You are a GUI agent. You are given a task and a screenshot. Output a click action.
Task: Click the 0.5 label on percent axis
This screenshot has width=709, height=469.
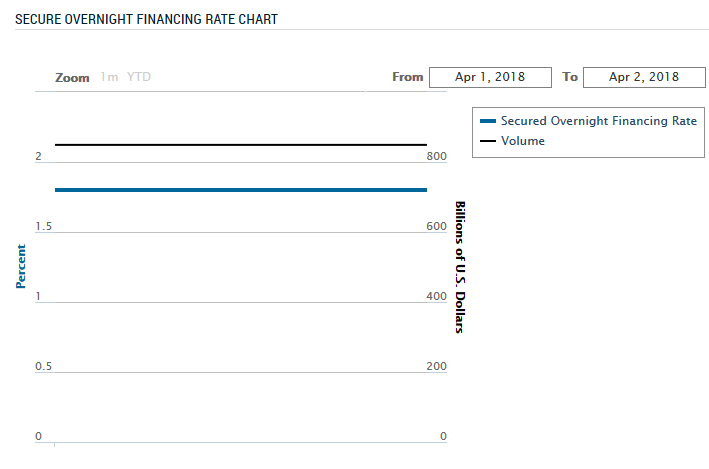click(43, 367)
